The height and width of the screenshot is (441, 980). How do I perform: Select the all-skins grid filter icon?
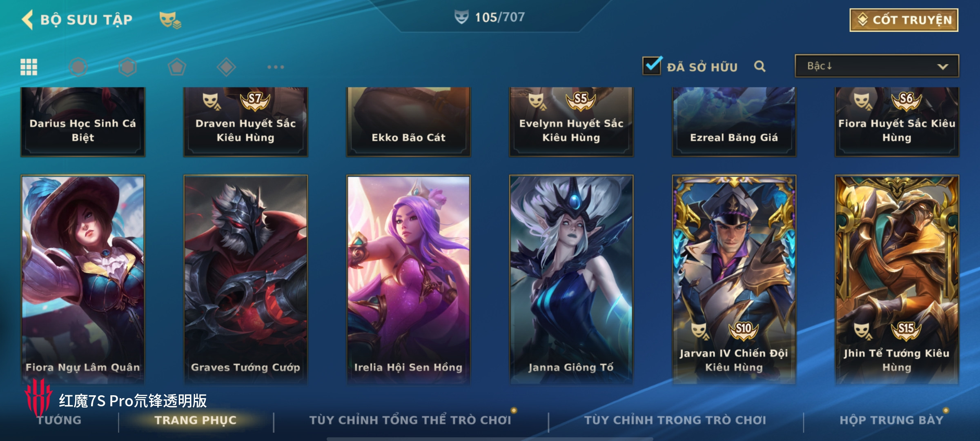29,67
